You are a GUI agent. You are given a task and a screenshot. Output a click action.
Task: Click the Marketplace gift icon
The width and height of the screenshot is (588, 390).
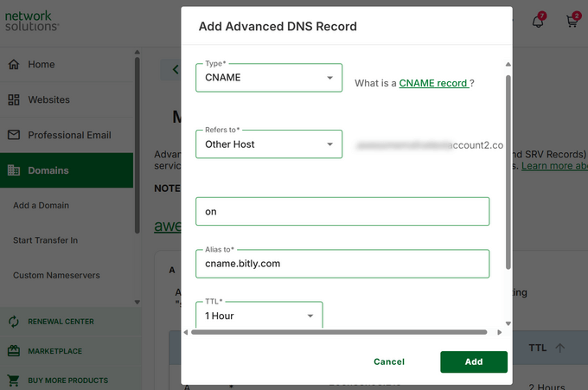click(x=14, y=351)
